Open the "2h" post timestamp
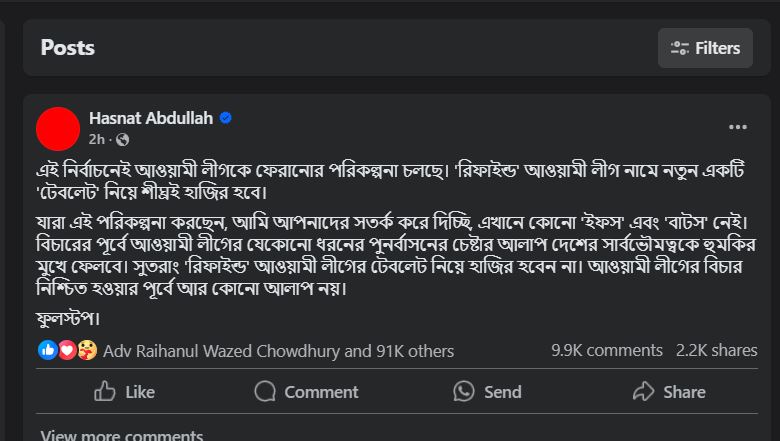The width and height of the screenshot is (780, 441). click(x=96, y=139)
